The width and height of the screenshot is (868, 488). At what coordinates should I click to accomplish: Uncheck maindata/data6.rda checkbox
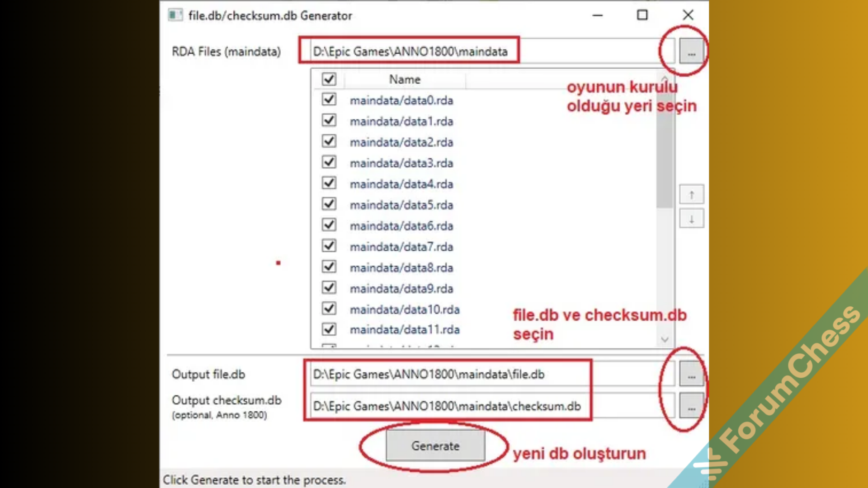(329, 225)
